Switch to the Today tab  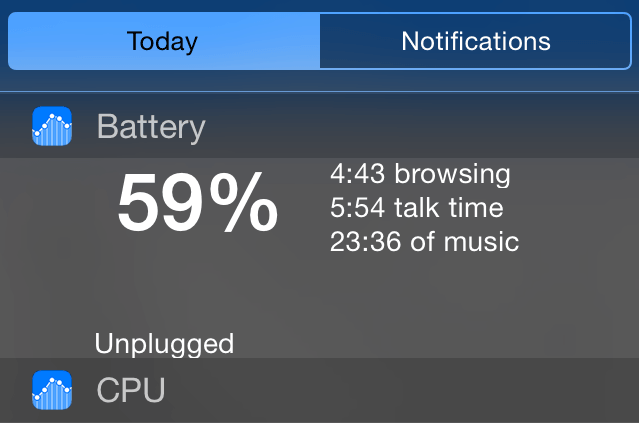pyautogui.click(x=164, y=41)
